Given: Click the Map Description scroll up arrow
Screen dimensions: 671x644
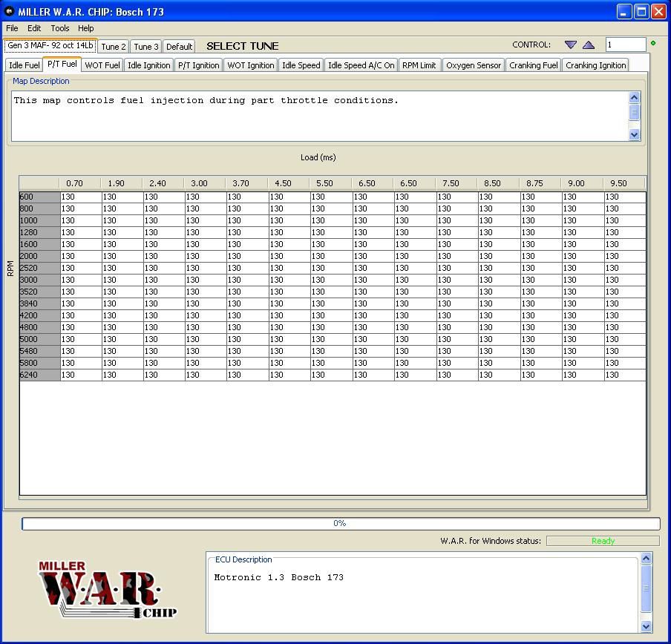Looking at the screenshot, I should [634, 97].
